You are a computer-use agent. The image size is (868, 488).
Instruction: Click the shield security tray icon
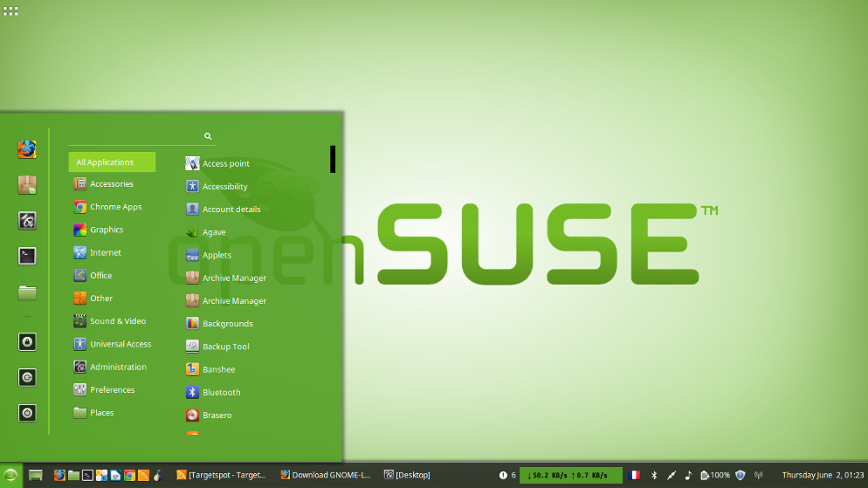click(741, 475)
